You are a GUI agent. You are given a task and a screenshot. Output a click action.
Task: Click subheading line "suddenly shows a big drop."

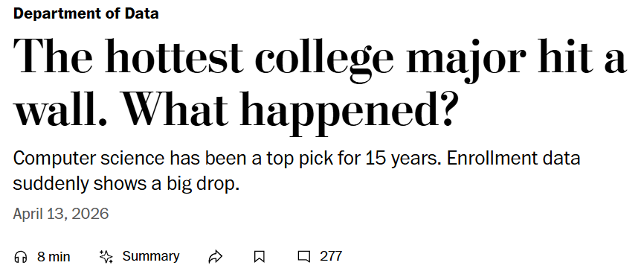(x=126, y=184)
